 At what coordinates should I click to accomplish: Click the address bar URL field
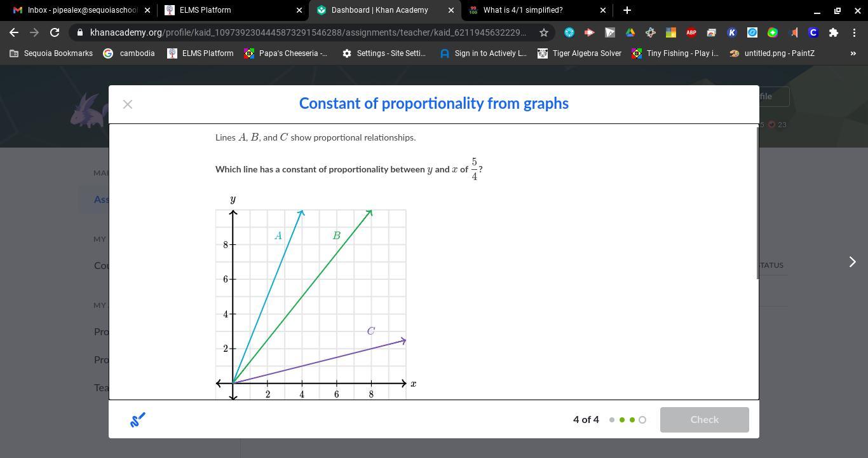[308, 32]
